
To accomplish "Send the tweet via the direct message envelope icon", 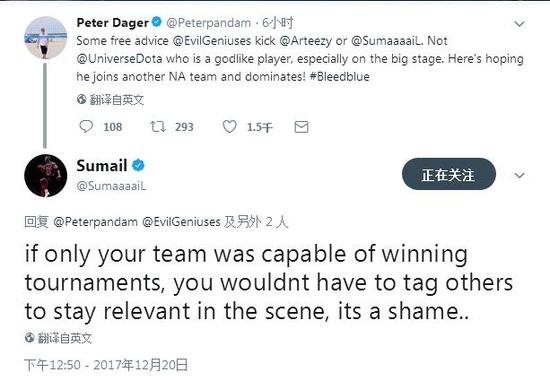I will pyautogui.click(x=301, y=127).
